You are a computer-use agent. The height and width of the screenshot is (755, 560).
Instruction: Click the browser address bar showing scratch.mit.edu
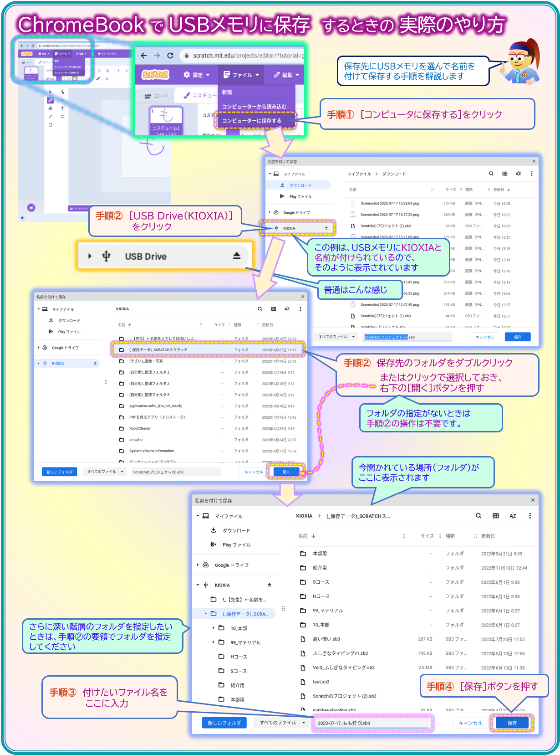tap(242, 56)
